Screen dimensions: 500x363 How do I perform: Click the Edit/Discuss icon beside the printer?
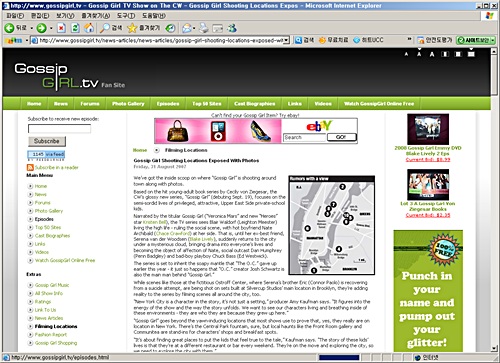[x=218, y=28]
